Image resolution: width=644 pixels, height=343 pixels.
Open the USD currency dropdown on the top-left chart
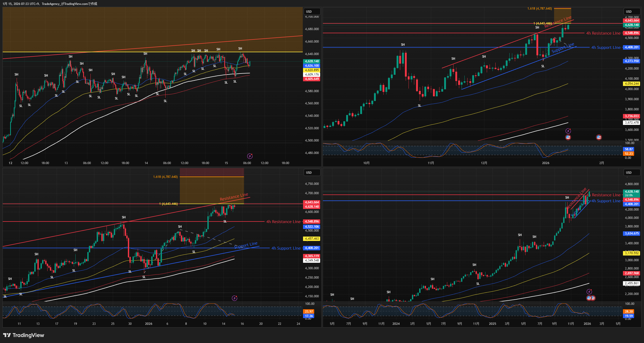tap(312, 11)
